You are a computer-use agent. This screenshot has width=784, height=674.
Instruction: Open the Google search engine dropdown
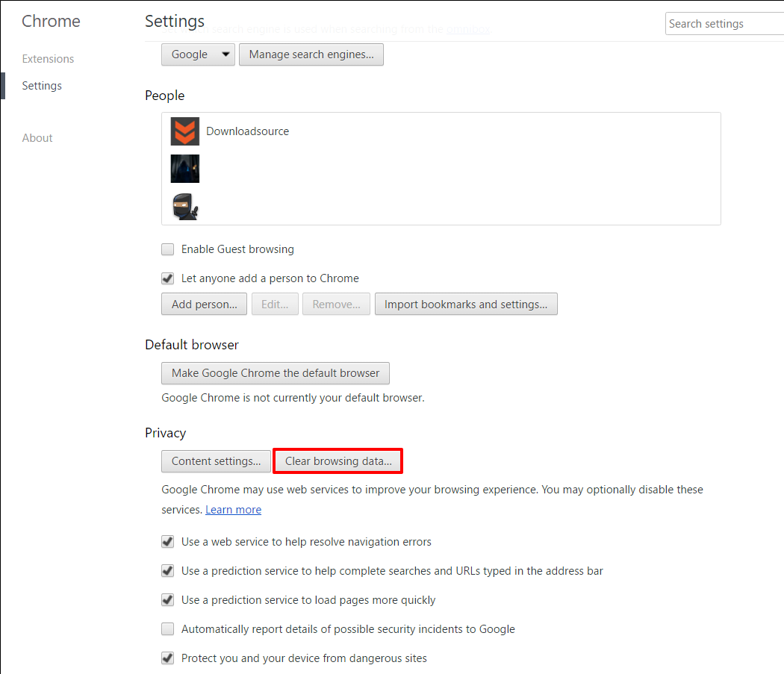click(x=198, y=54)
